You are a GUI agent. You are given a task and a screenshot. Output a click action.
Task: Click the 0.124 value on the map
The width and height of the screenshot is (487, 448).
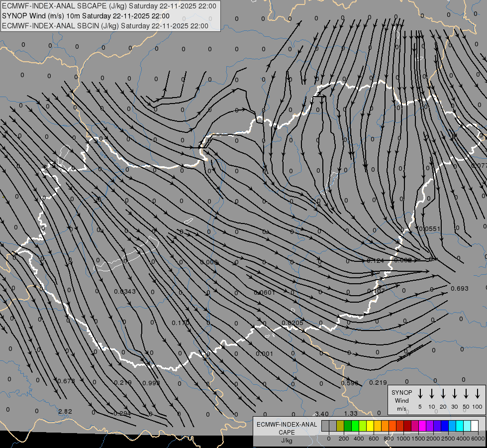(x=375, y=260)
